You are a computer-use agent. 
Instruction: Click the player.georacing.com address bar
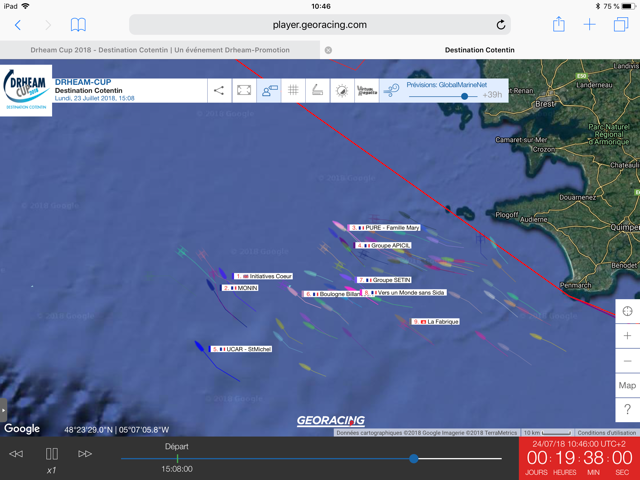click(x=320, y=25)
